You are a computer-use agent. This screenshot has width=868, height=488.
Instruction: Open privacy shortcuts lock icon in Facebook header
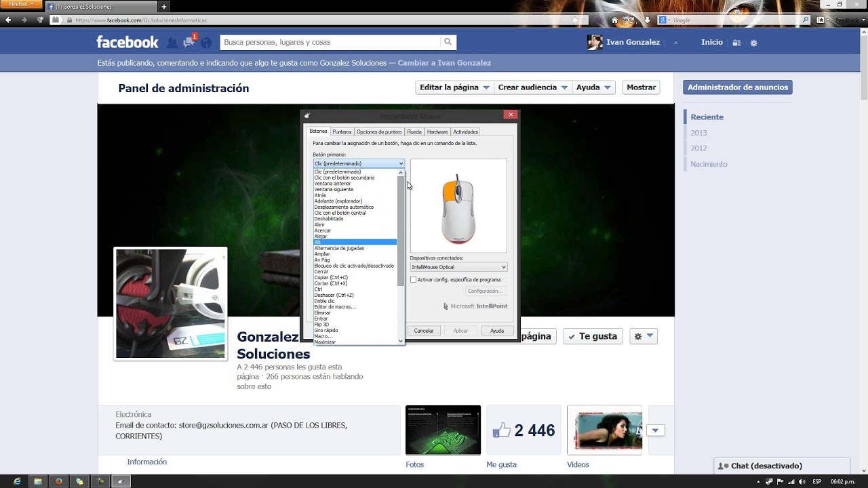(736, 43)
